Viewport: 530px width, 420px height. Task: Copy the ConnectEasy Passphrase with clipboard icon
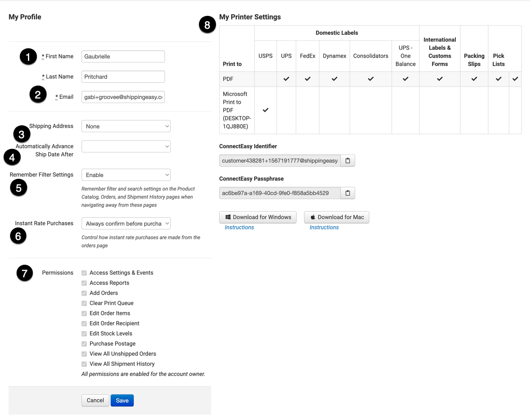[348, 193]
